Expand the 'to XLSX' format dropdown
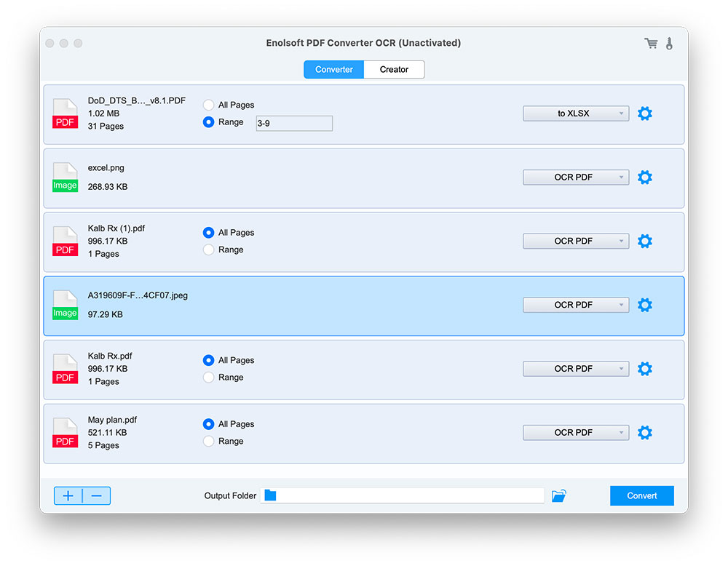The height and width of the screenshot is (566, 728). 575,113
